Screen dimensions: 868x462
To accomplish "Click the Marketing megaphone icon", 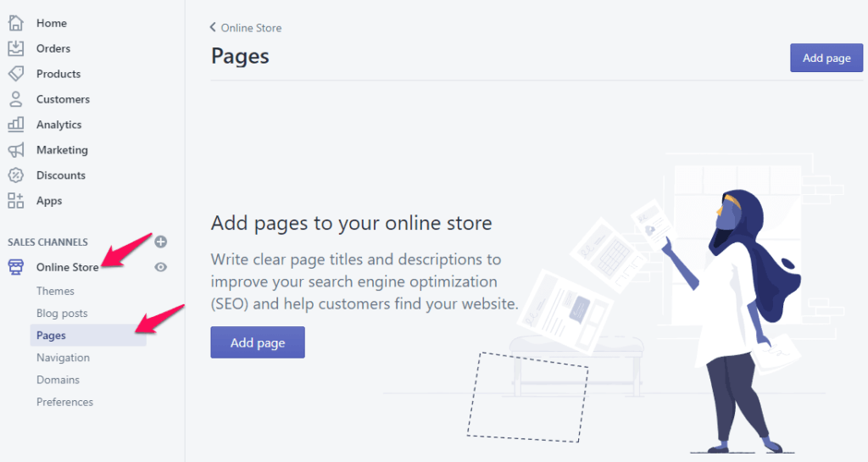I will 15,150.
